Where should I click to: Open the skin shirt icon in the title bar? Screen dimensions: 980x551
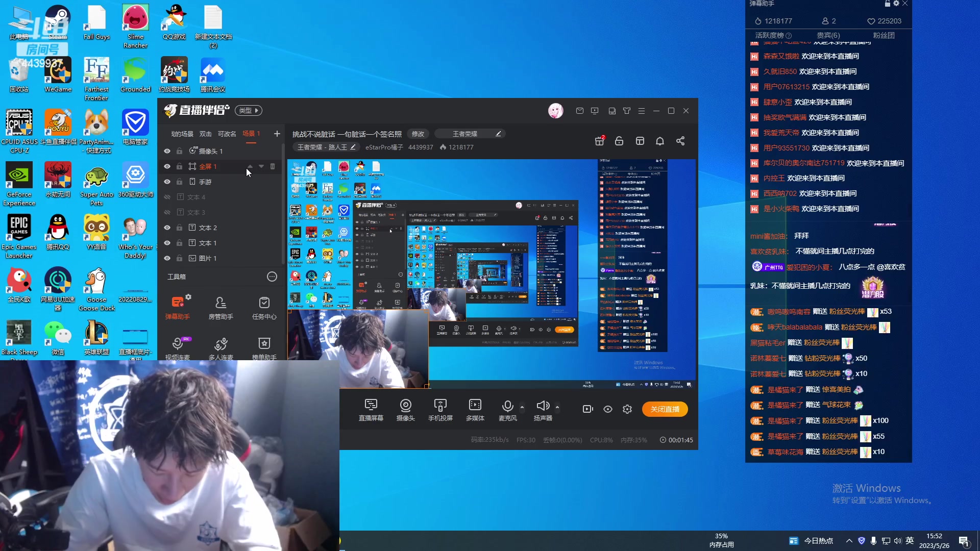click(x=626, y=111)
